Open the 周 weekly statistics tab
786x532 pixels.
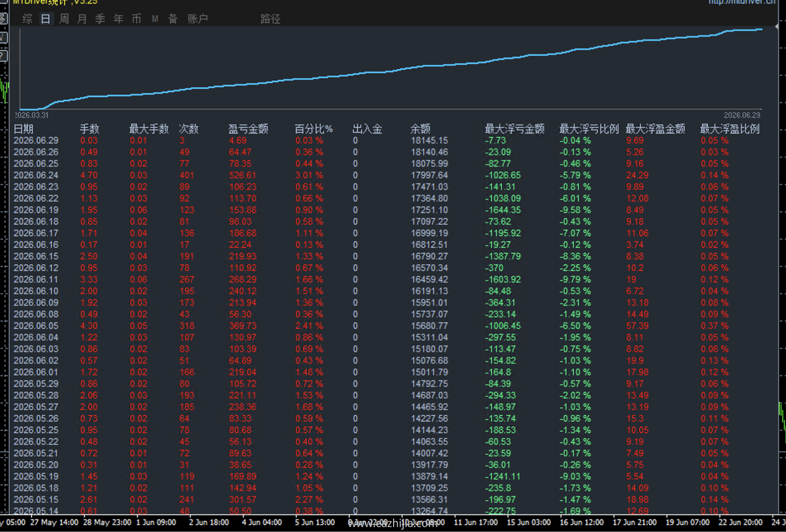click(x=64, y=19)
